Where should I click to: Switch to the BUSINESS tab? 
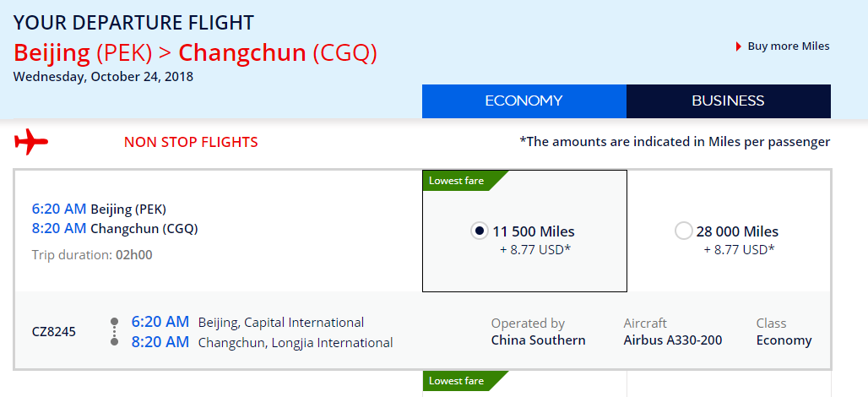point(729,101)
